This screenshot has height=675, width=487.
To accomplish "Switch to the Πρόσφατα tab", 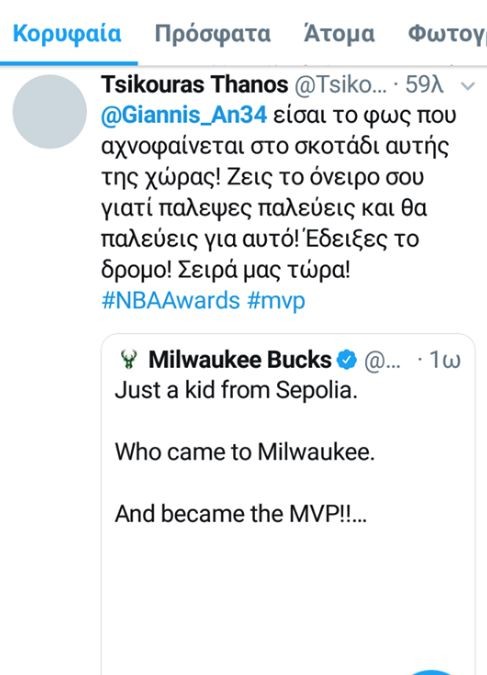I will [213, 34].
